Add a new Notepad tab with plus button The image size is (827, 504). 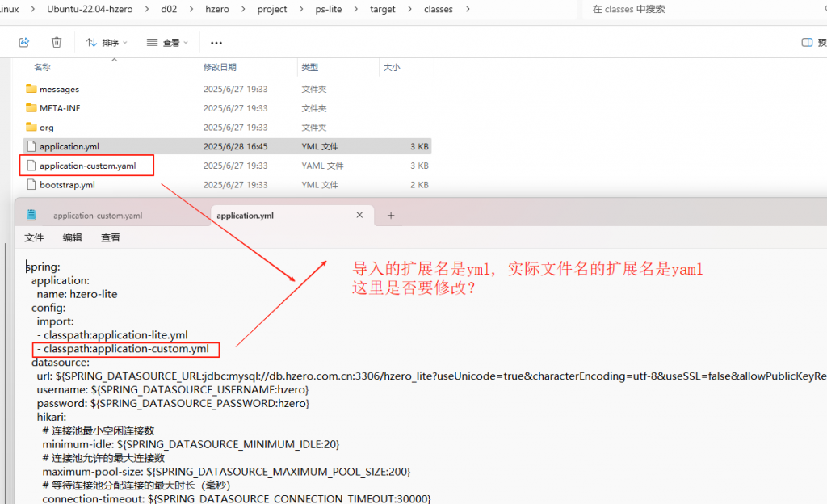pos(391,215)
